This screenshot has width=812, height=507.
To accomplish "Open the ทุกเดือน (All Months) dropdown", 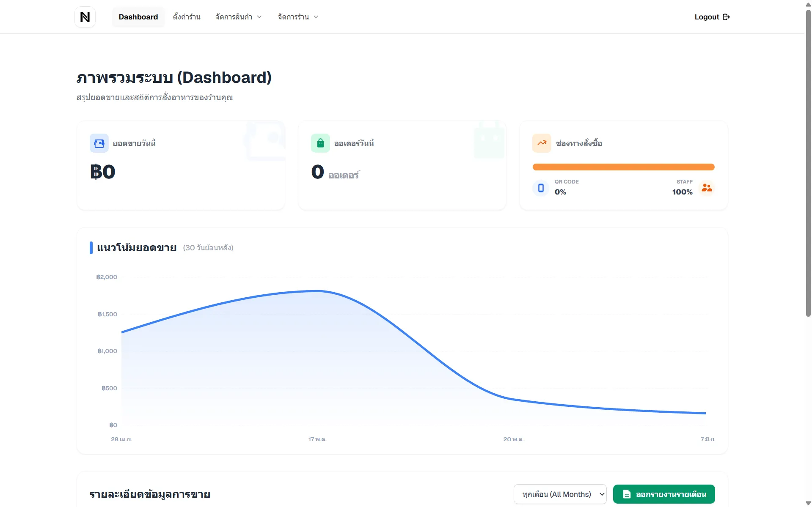I will 560,494.
